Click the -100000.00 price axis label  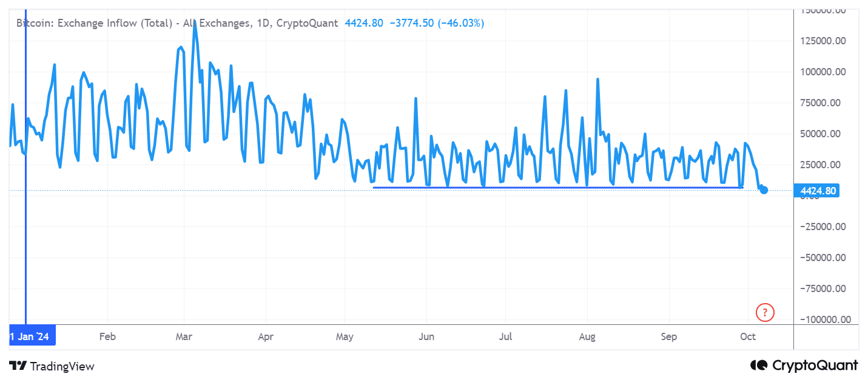820,319
